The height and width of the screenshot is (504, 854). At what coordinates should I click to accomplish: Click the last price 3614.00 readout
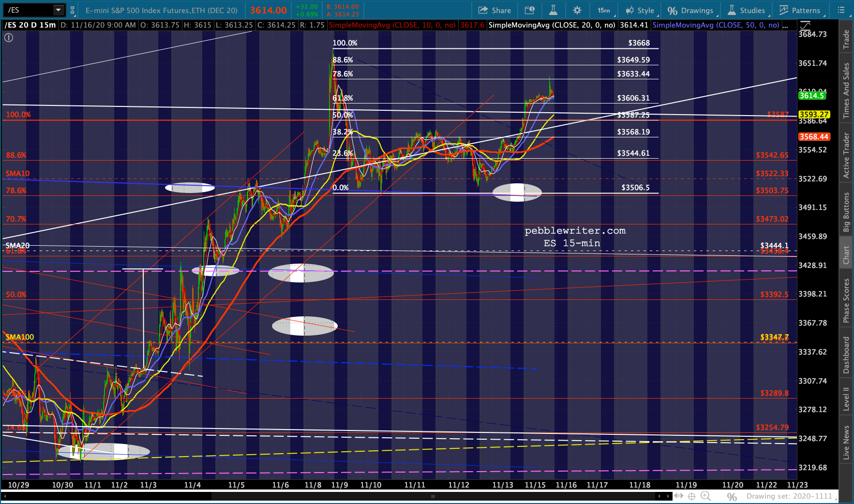[269, 10]
